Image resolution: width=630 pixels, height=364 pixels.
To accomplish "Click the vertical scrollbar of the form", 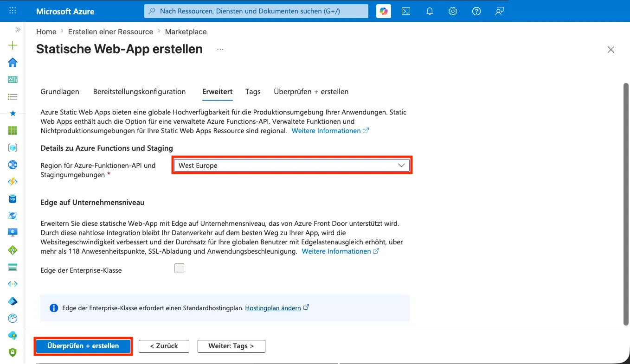I will click(626, 204).
